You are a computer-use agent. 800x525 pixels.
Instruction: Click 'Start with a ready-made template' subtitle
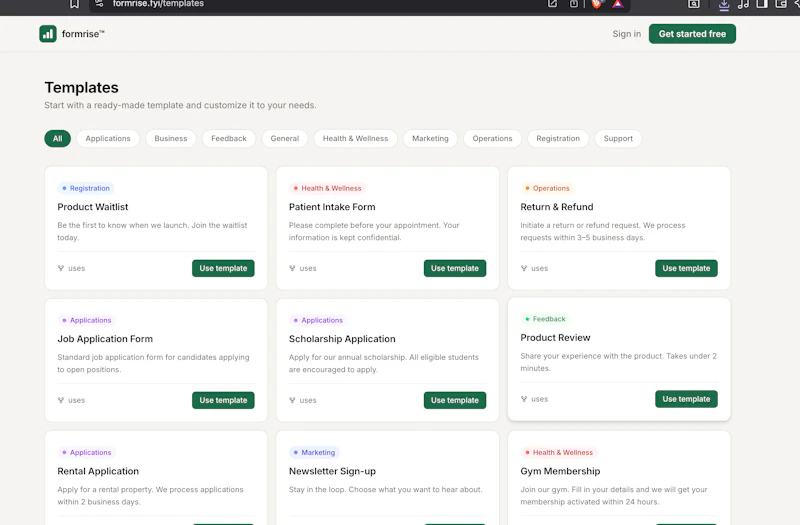[180, 105]
